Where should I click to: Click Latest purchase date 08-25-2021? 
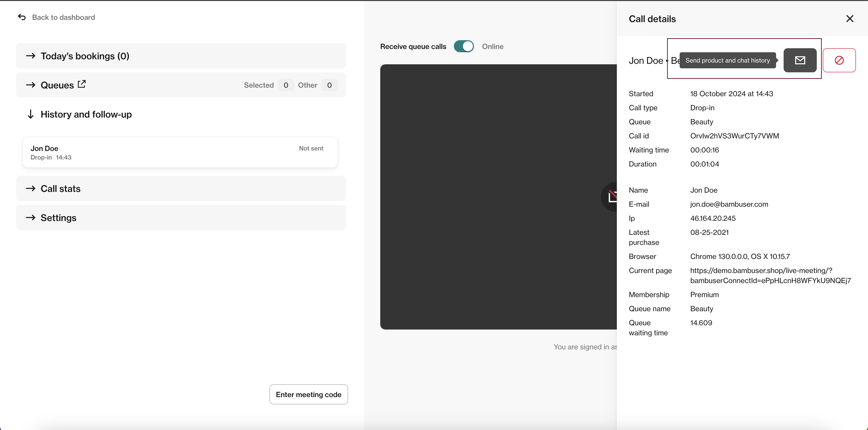click(x=709, y=233)
